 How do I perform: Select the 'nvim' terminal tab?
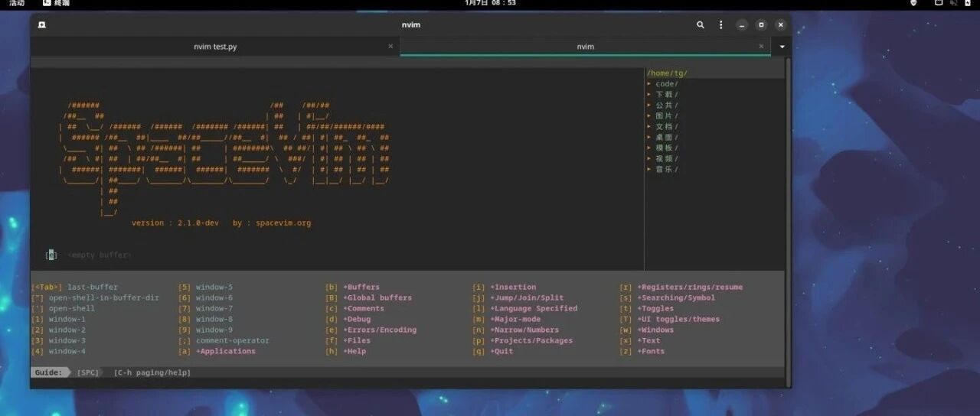[x=586, y=47]
